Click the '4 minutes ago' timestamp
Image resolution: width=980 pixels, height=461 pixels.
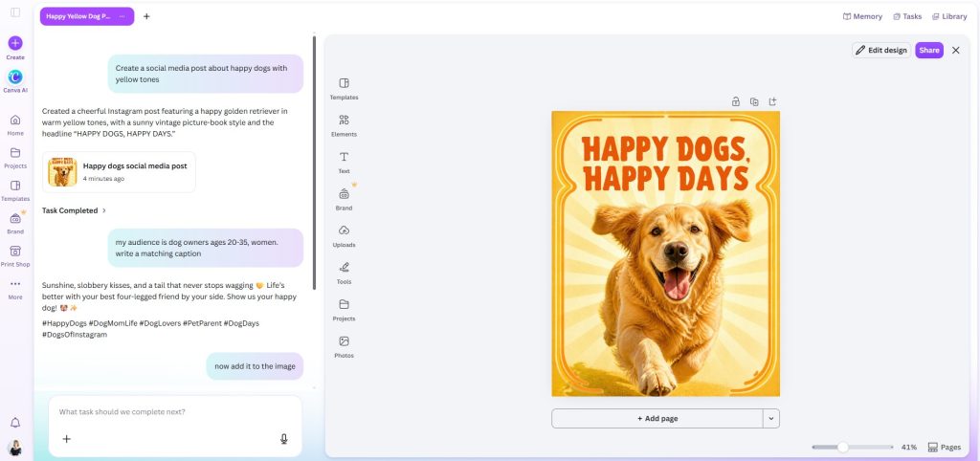pyautogui.click(x=103, y=179)
